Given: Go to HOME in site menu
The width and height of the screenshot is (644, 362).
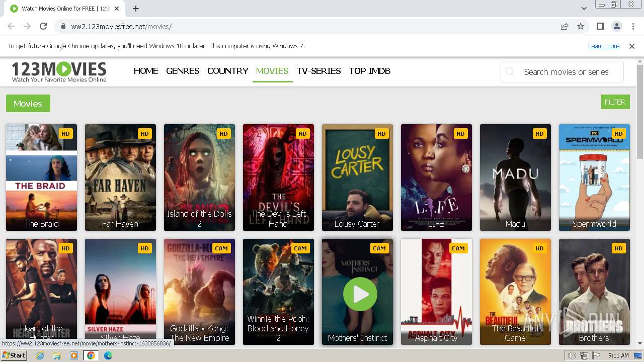Looking at the screenshot, I should click(x=146, y=71).
